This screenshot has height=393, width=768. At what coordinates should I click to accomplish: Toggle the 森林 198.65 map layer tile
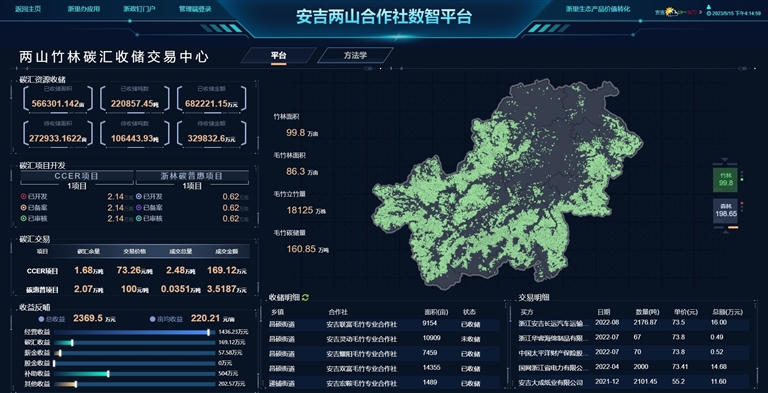pos(725,211)
